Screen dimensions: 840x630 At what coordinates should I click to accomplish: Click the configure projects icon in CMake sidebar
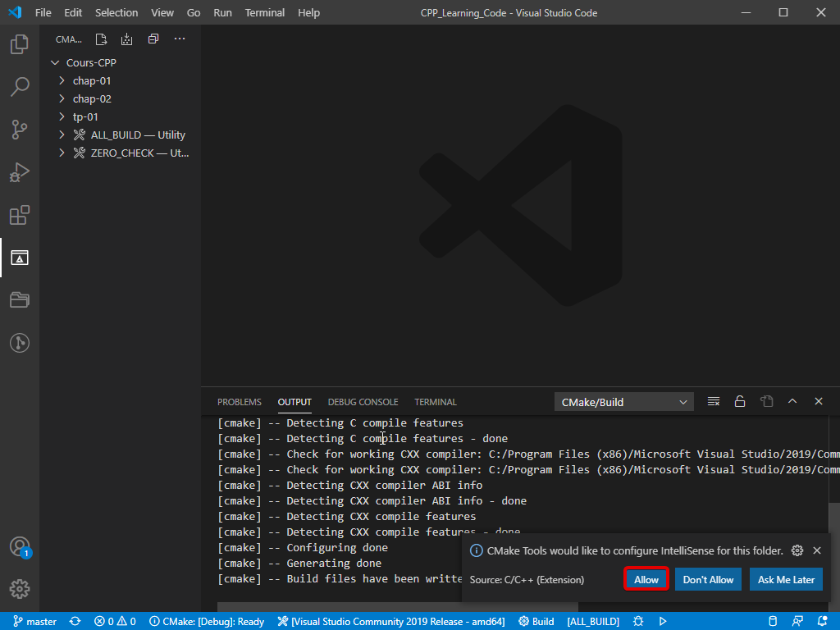[101, 39]
